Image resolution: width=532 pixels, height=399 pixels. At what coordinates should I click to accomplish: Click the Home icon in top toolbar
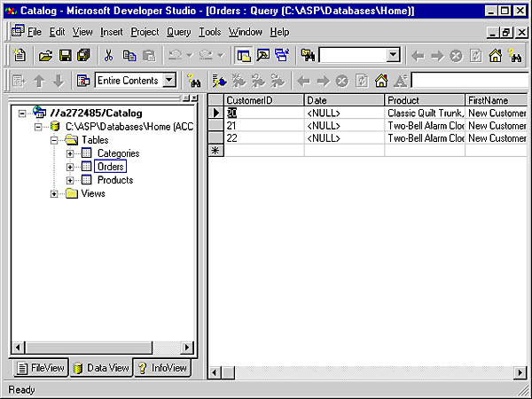pos(495,55)
